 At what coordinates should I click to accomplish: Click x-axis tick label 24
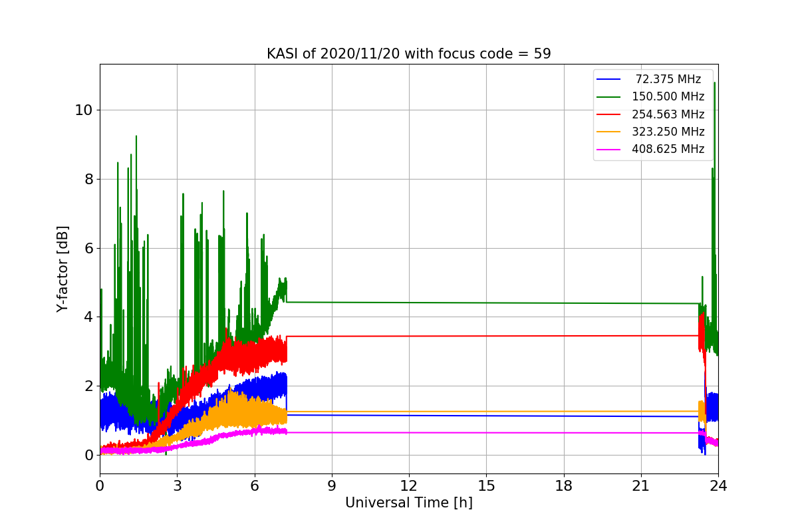[x=718, y=485]
